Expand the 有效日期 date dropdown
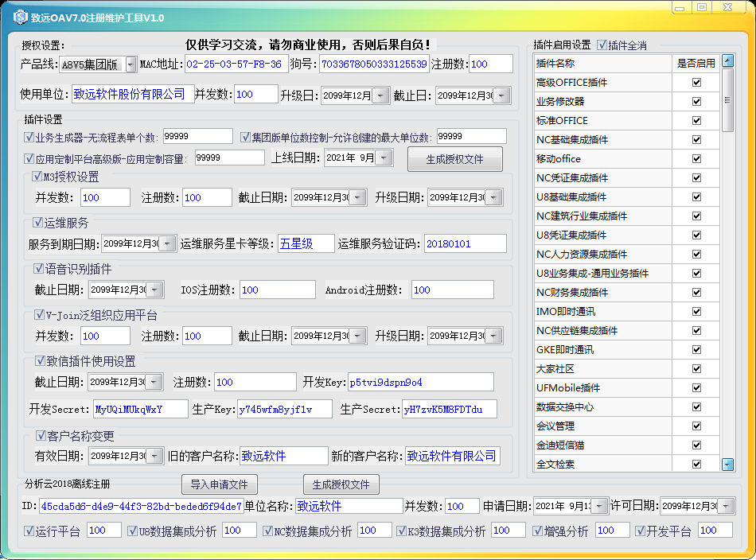This screenshot has width=756, height=560. click(x=154, y=456)
